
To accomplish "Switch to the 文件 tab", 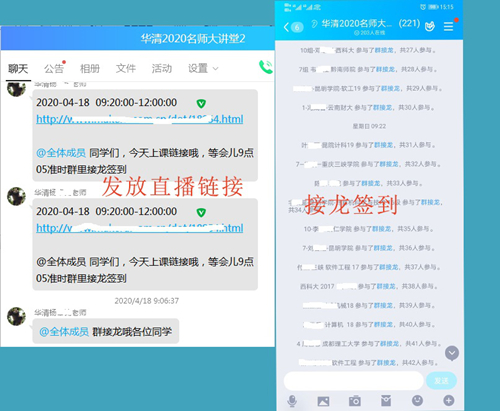I will (126, 68).
